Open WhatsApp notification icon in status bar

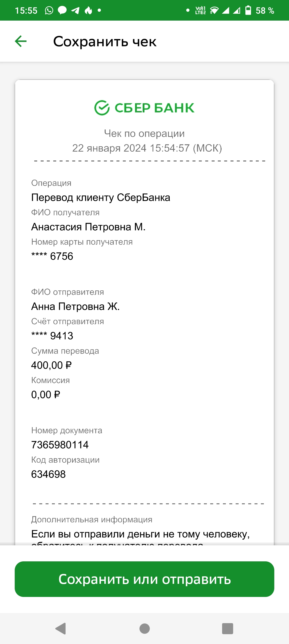(x=49, y=10)
